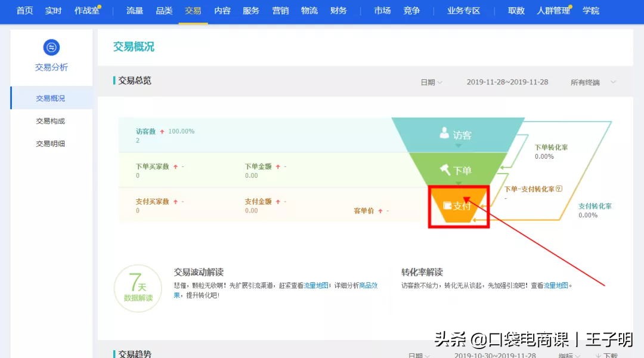Click the visitor person icon in funnel
The image size is (644, 358).
pos(444,132)
